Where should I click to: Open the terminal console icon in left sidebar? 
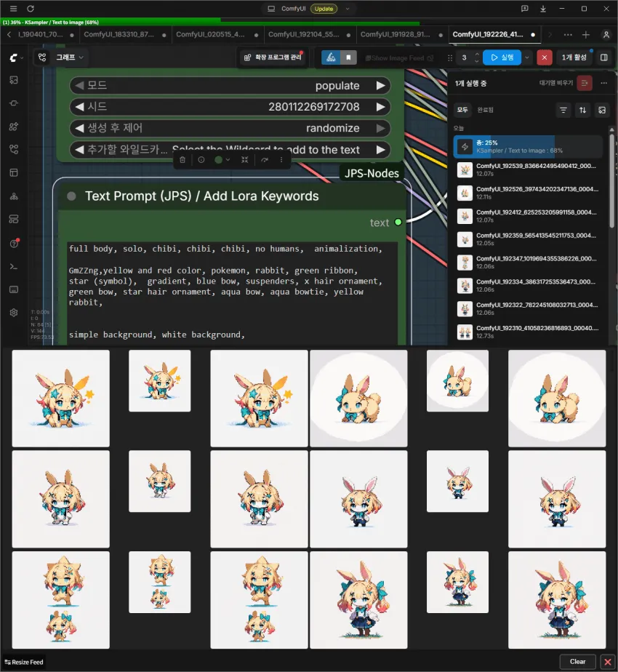14,267
